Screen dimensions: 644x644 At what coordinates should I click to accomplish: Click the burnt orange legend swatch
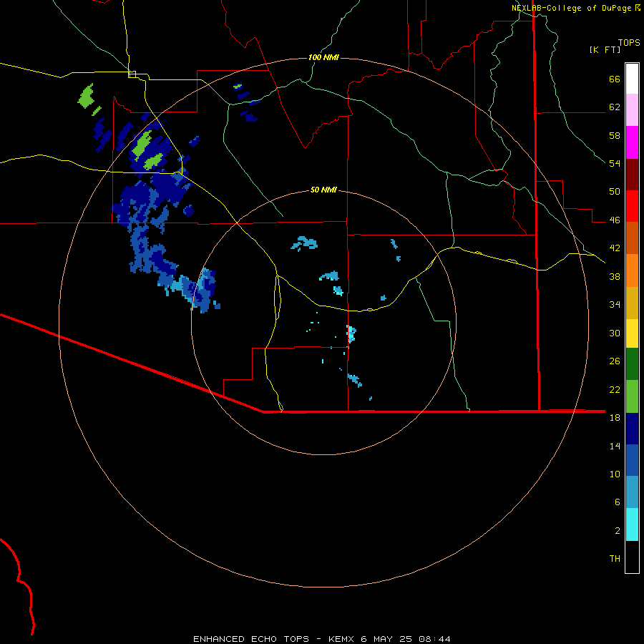pos(632,238)
